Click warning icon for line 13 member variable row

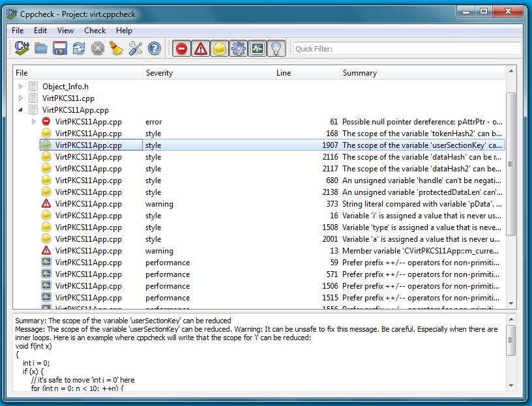[46, 251]
